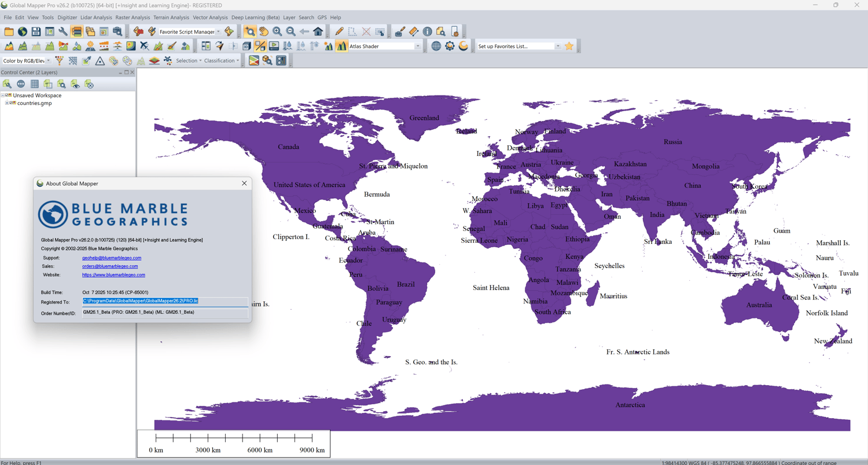
Task: Activate the Feature Info tool
Action: pos(428,32)
